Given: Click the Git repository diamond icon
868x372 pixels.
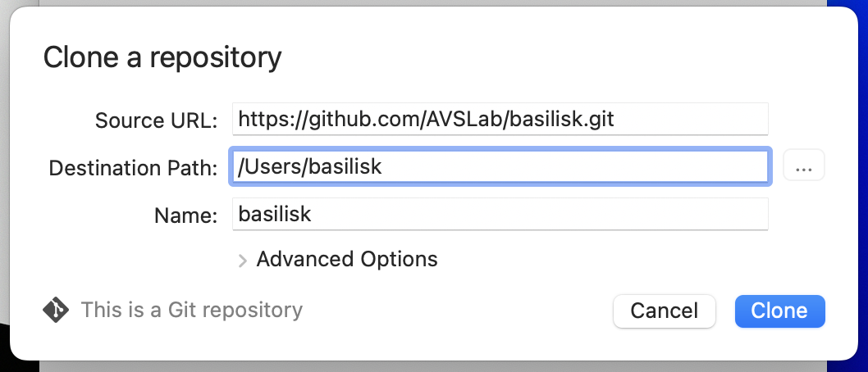Looking at the screenshot, I should 55,311.
